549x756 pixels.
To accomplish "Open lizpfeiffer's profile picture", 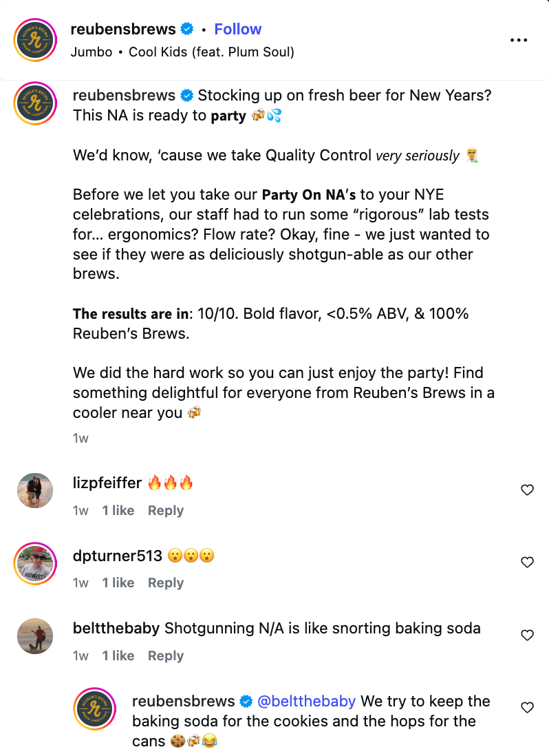I will click(x=35, y=491).
